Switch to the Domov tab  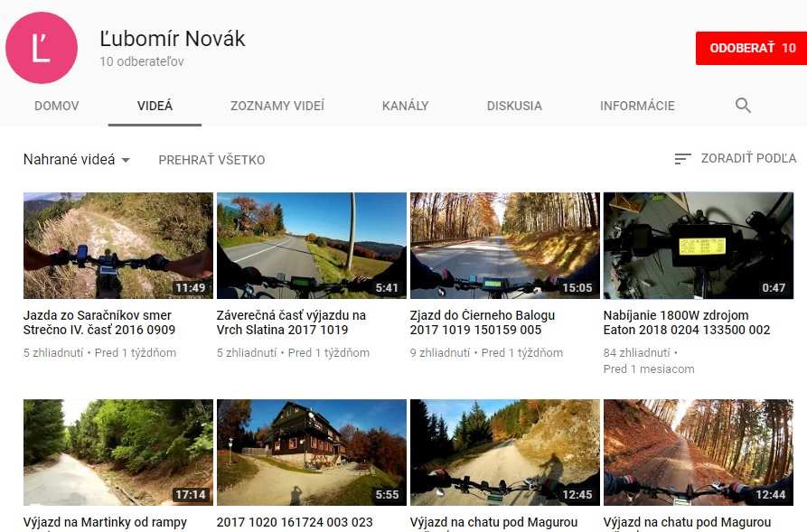pos(57,106)
